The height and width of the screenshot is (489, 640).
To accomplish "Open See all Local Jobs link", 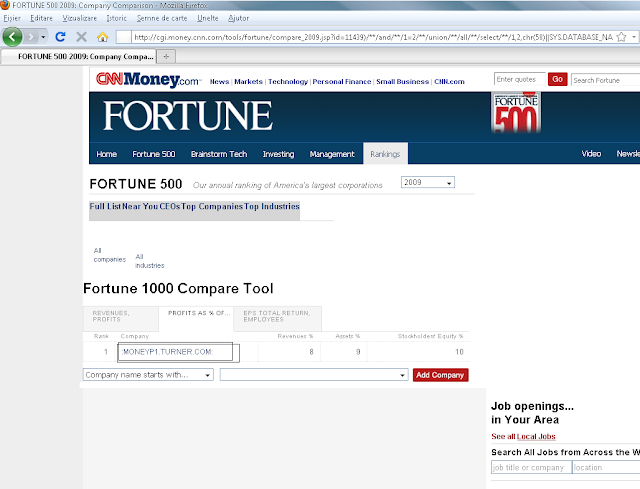I will (523, 436).
